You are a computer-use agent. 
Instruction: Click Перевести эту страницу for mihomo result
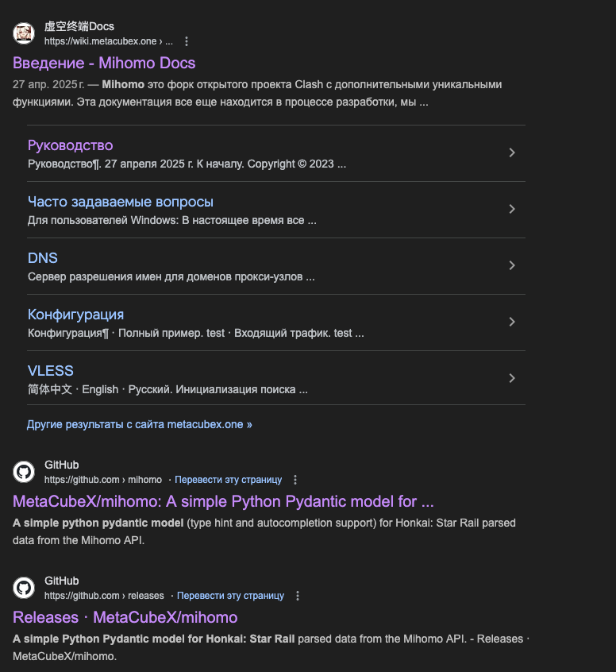coord(228,480)
